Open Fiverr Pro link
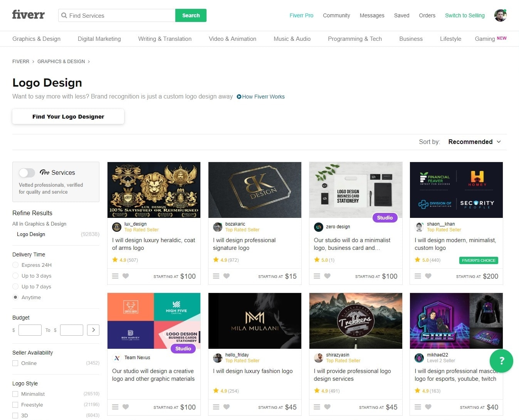This screenshot has height=420, width=519. coord(301,15)
